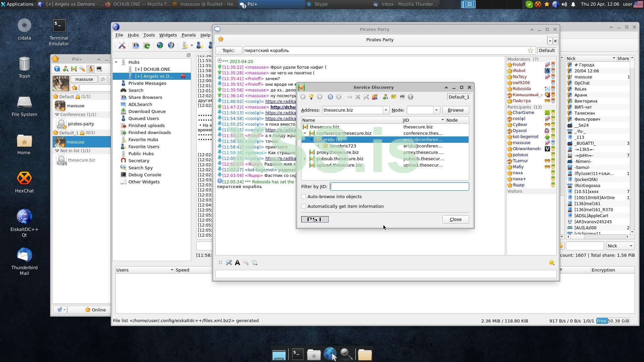Open the Widgets menu in EiskaltDC++
Viewport: 644px width, 362px height.
pos(168,35)
